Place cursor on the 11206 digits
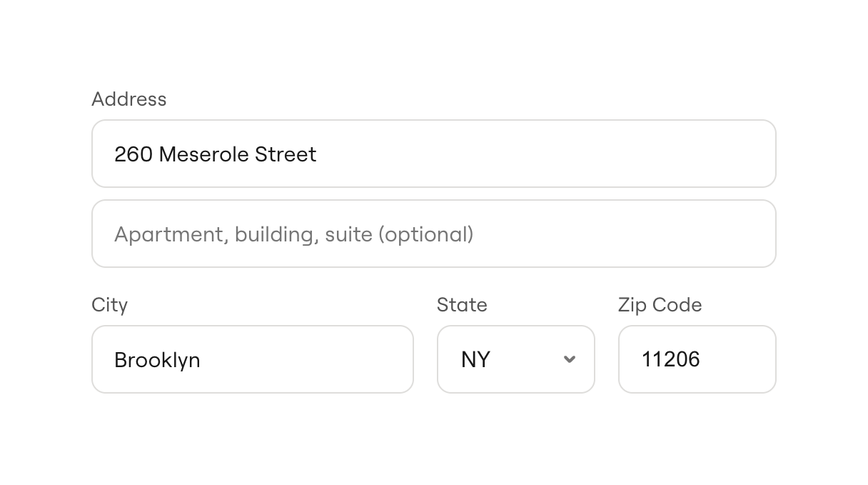The height and width of the screenshot is (485, 868). 670,359
